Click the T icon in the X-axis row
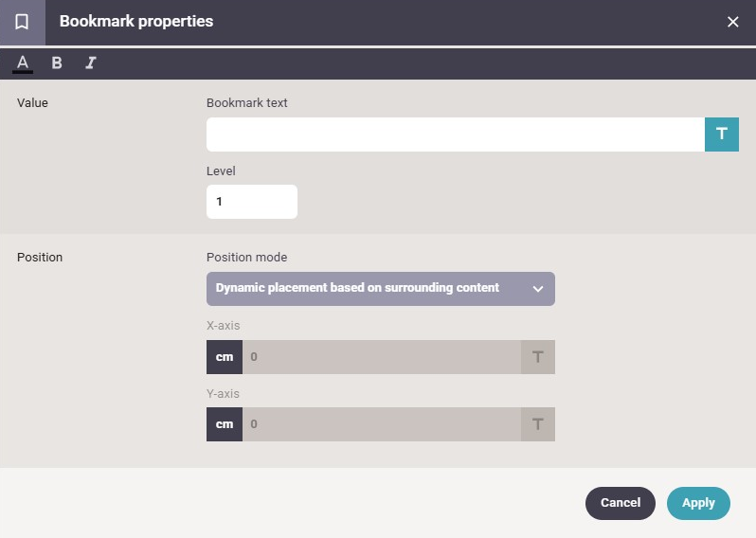The height and width of the screenshot is (538, 756). pos(537,357)
